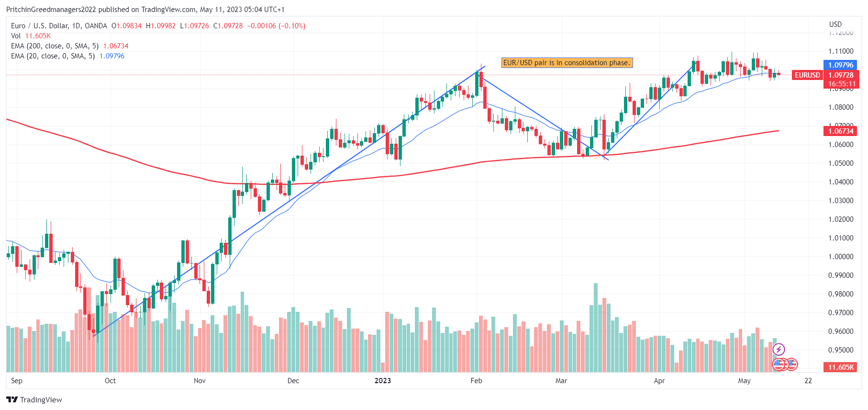Viewport: 868px width, 410px height.
Task: Click the rightmost US flag economic event icon
Action: [791, 364]
